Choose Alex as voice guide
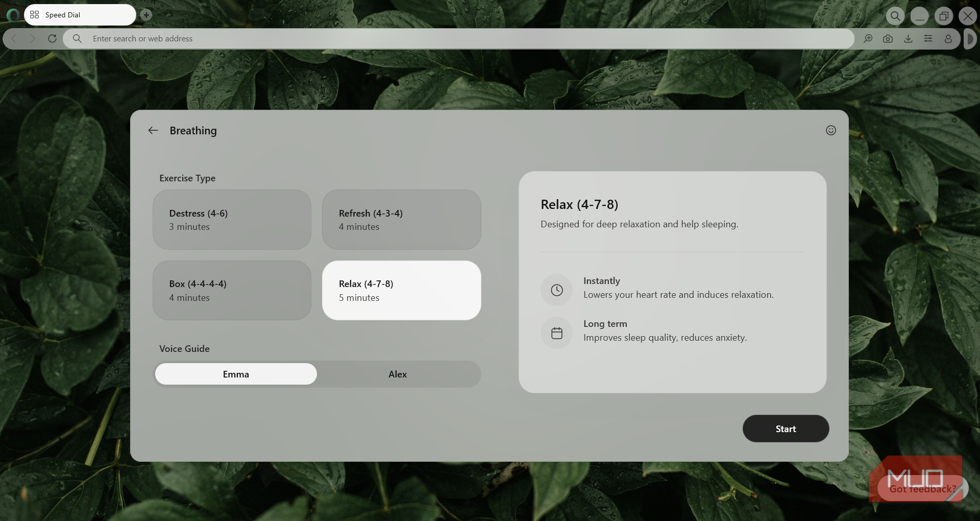This screenshot has width=980, height=521. tap(398, 374)
